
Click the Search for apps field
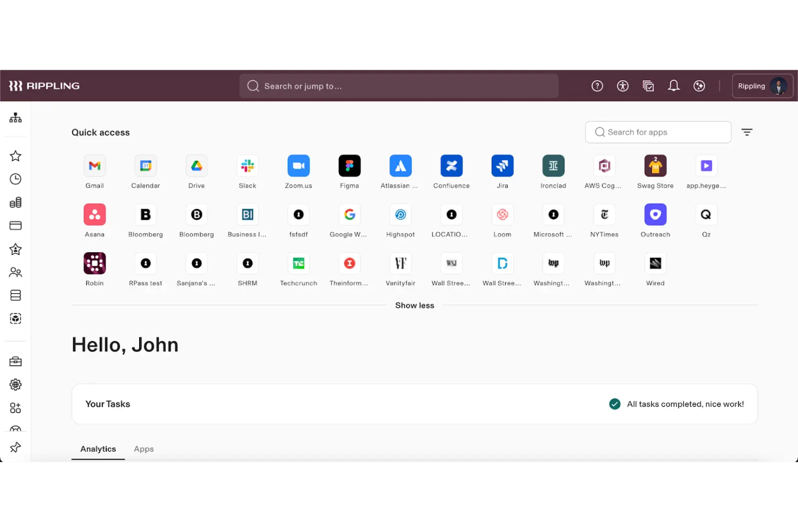658,132
